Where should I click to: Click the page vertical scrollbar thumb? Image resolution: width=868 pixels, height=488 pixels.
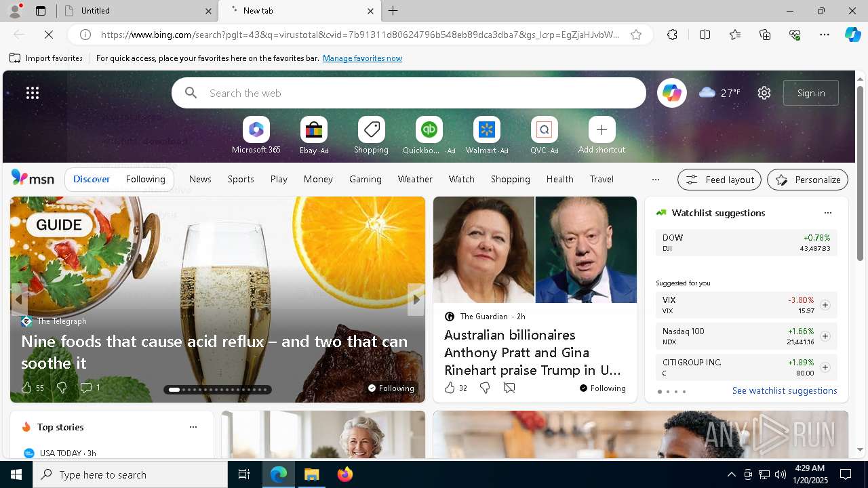click(860, 173)
